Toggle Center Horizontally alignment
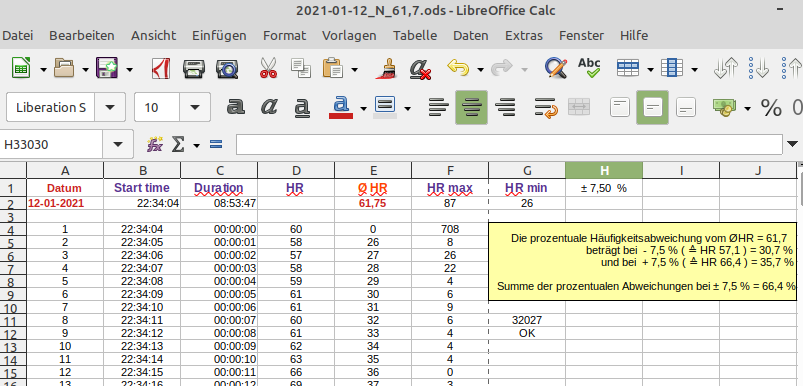 click(471, 108)
